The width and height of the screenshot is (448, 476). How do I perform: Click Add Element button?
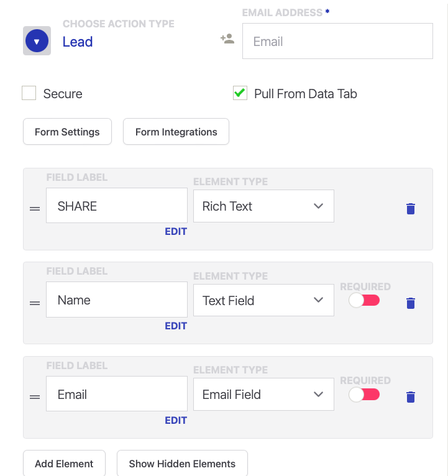(x=64, y=464)
